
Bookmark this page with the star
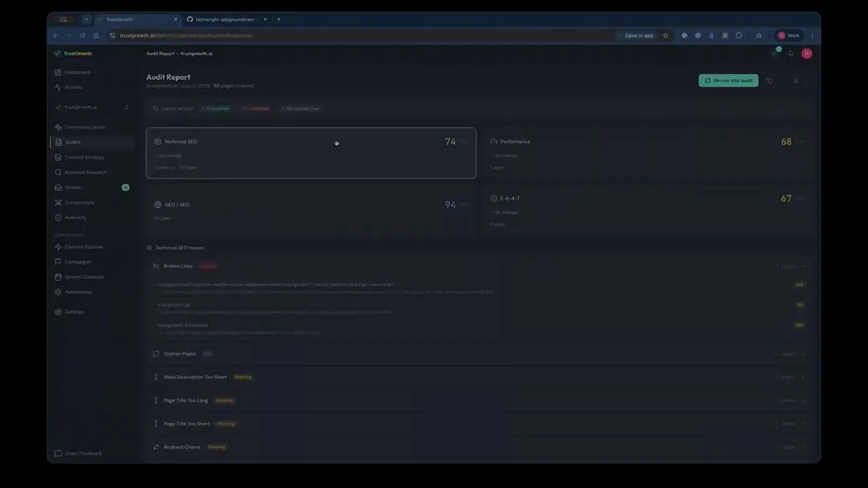click(666, 36)
